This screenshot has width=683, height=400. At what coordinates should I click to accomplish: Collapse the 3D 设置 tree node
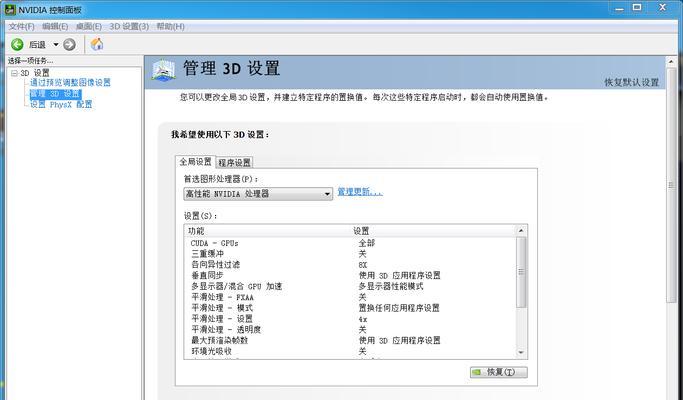pos(14,73)
